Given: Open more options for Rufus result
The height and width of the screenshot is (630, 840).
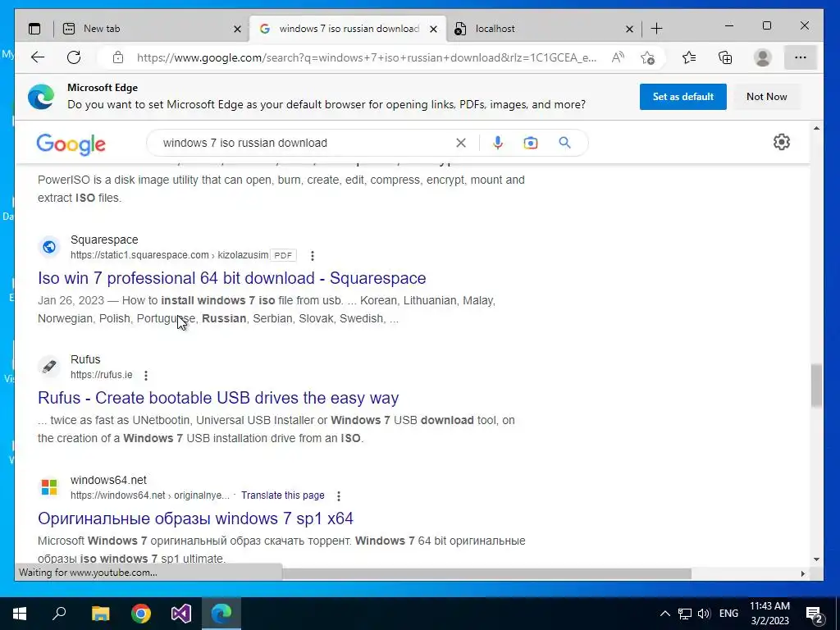Looking at the screenshot, I should pos(146,376).
